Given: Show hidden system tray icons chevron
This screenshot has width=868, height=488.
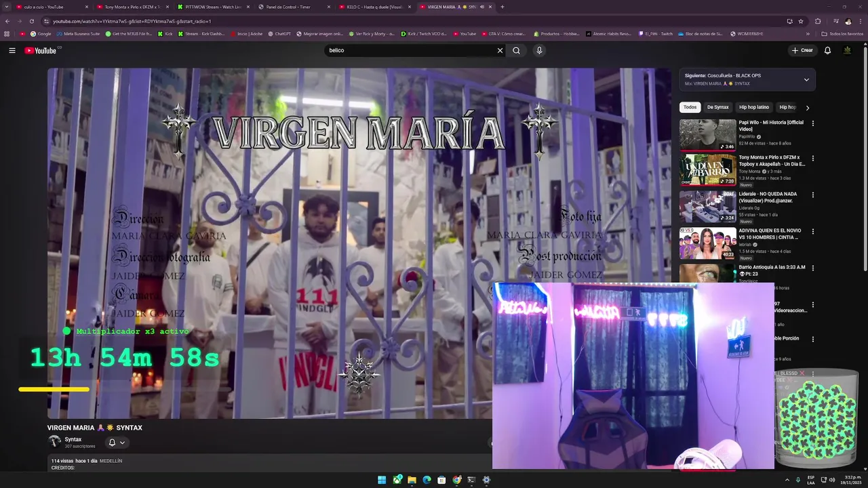Looking at the screenshot, I should pos(787,480).
